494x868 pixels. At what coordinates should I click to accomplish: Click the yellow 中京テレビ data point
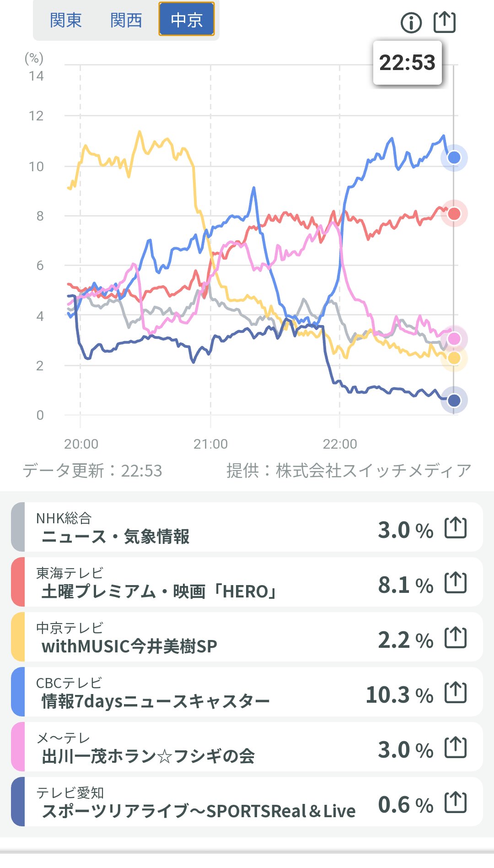click(x=454, y=358)
